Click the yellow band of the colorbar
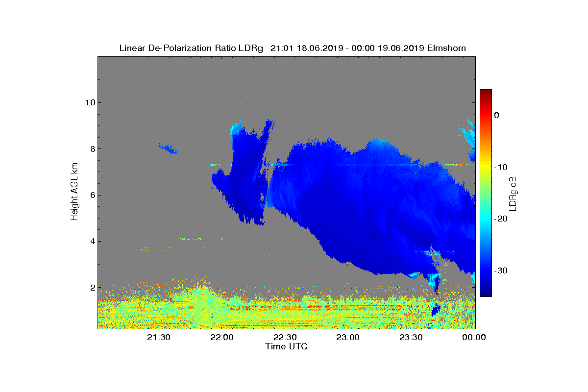Screen dimensions: 588x392 tap(486, 168)
